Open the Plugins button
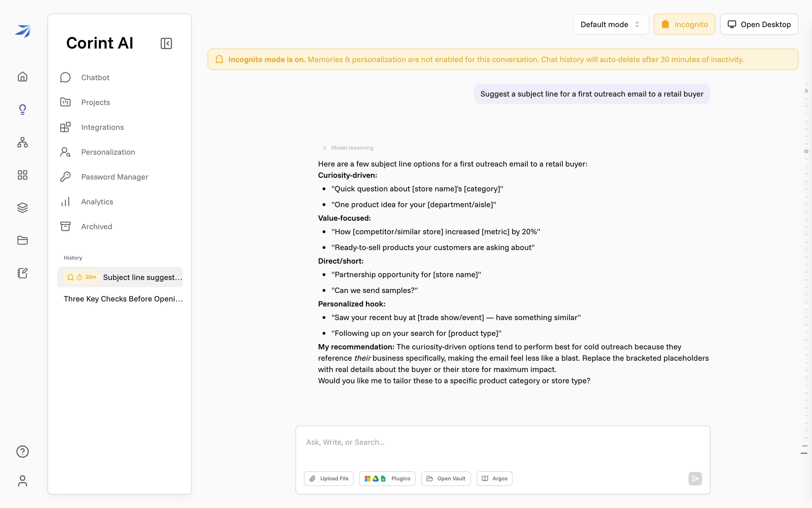Image resolution: width=812 pixels, height=508 pixels. 387,478
